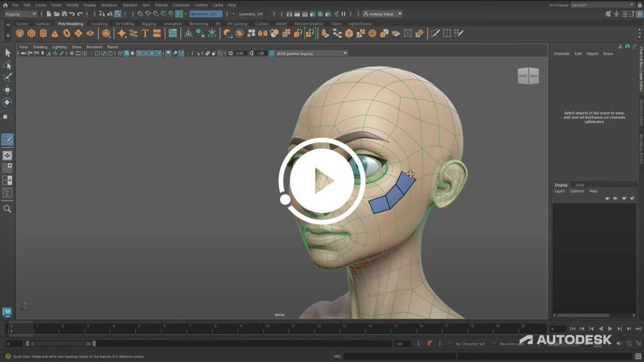Click the polygon cube shelf icon
This screenshot has width=644, height=362.
[31, 33]
